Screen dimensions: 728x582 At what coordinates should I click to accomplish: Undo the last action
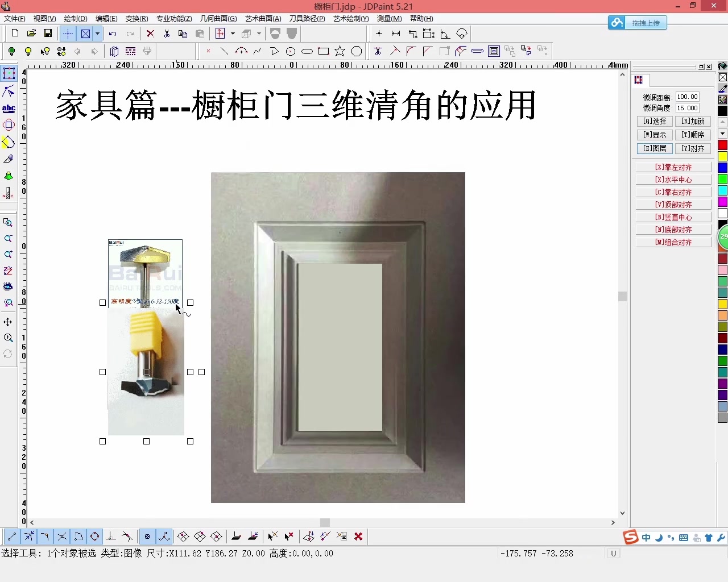pos(112,34)
